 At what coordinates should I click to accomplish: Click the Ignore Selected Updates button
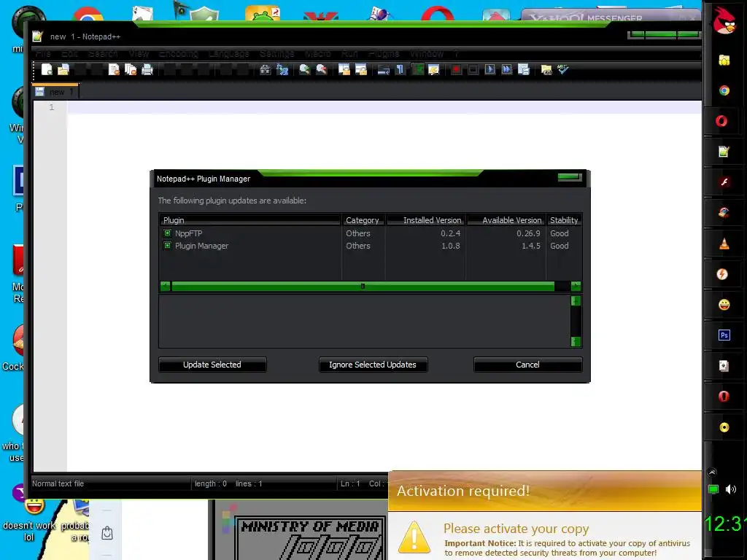(x=373, y=365)
